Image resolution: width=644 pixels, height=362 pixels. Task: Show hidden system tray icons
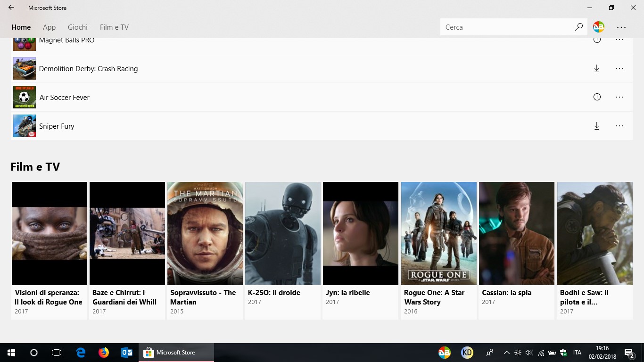(x=507, y=353)
